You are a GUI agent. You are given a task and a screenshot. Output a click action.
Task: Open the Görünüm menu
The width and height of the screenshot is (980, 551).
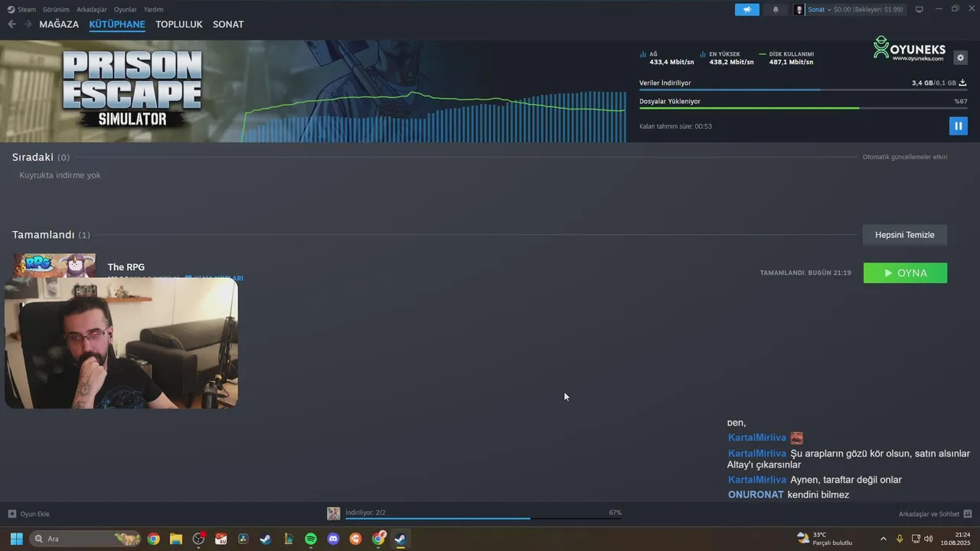point(56,9)
